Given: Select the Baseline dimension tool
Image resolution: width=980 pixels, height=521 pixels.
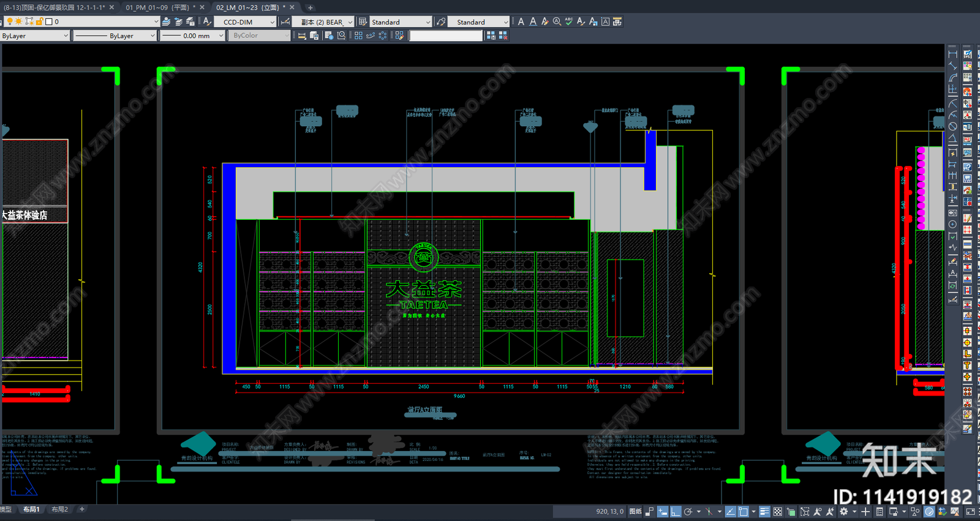Looking at the screenshot, I should pos(952,164).
